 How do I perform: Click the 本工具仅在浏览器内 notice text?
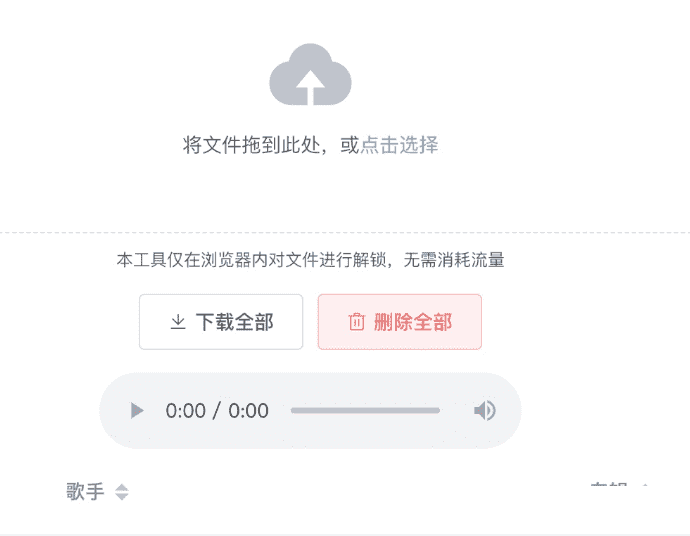[310, 260]
